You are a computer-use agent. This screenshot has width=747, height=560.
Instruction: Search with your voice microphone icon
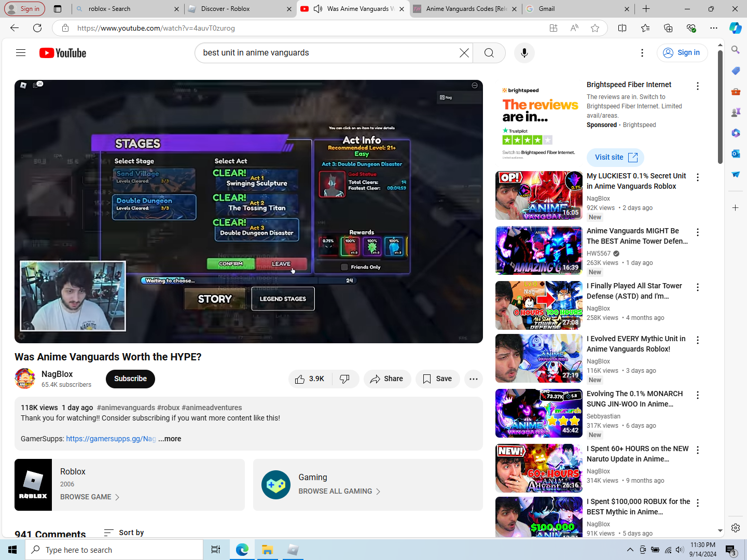pyautogui.click(x=524, y=53)
